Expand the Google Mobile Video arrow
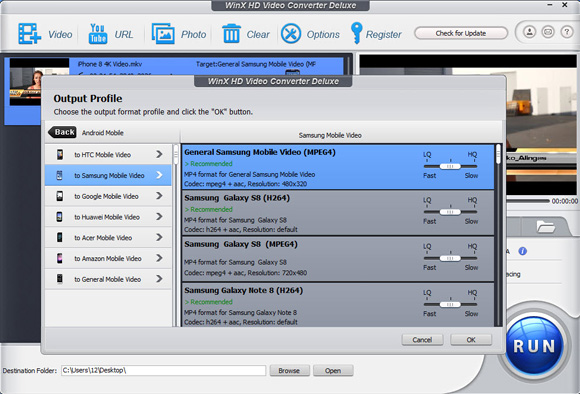The height and width of the screenshot is (394, 580). [x=159, y=196]
